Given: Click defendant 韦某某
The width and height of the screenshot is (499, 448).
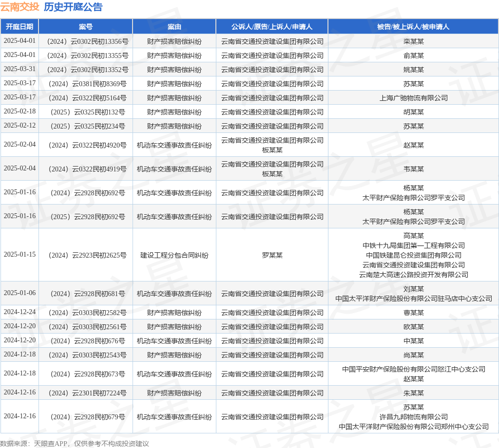Looking at the screenshot, I should [x=413, y=169].
